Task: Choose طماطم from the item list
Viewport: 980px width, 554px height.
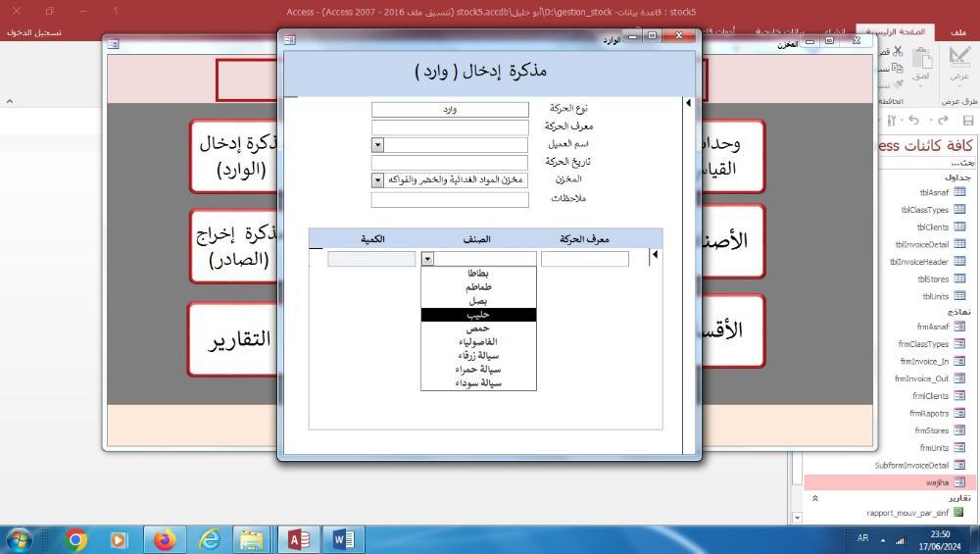Action: pyautogui.click(x=478, y=287)
